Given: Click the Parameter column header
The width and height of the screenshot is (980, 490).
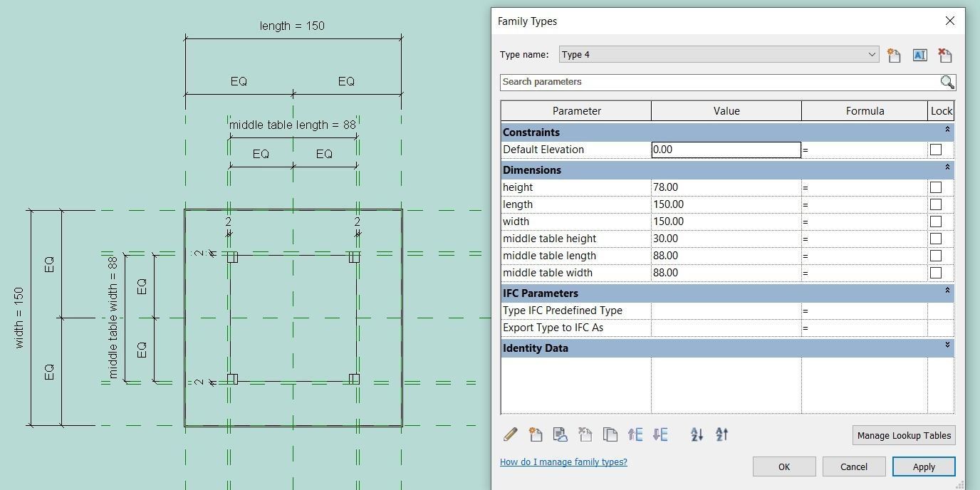Looking at the screenshot, I should click(x=576, y=110).
